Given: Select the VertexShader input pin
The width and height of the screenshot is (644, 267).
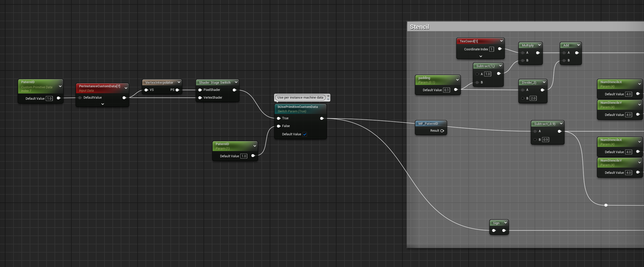Looking at the screenshot, I should tap(200, 98).
